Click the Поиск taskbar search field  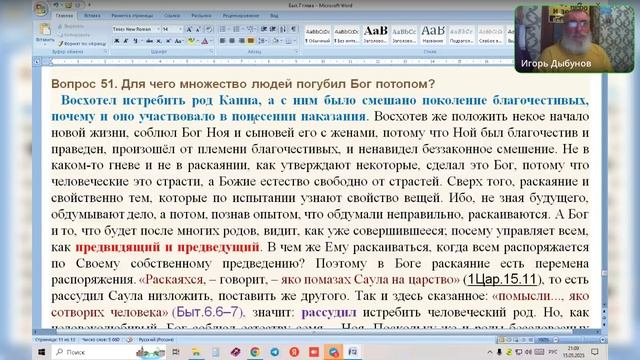point(108,352)
